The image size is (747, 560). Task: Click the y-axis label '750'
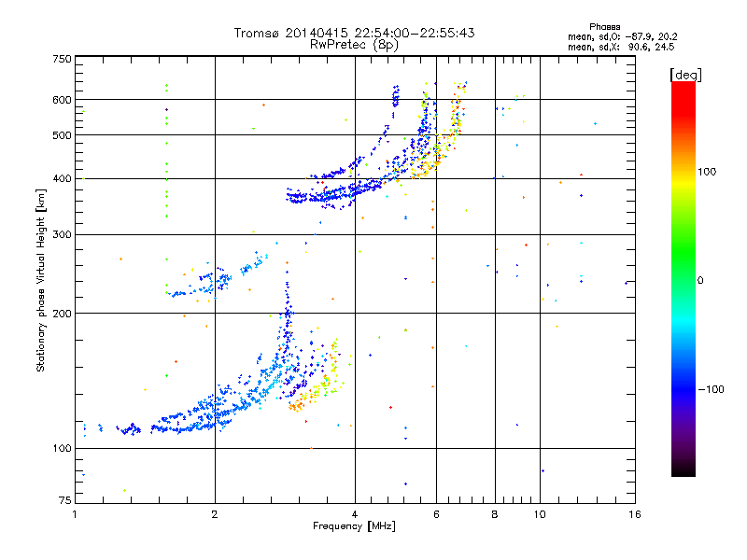point(62,59)
